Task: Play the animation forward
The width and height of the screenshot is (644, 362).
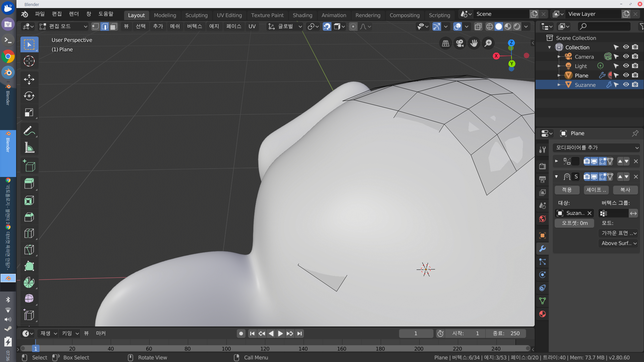Action: pyautogui.click(x=280, y=334)
